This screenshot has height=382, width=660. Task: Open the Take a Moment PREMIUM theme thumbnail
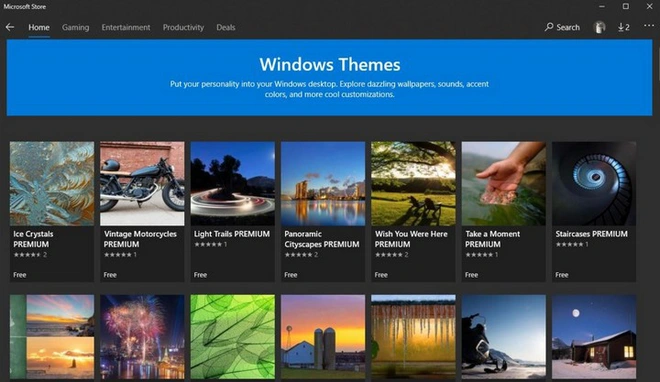[504, 183]
